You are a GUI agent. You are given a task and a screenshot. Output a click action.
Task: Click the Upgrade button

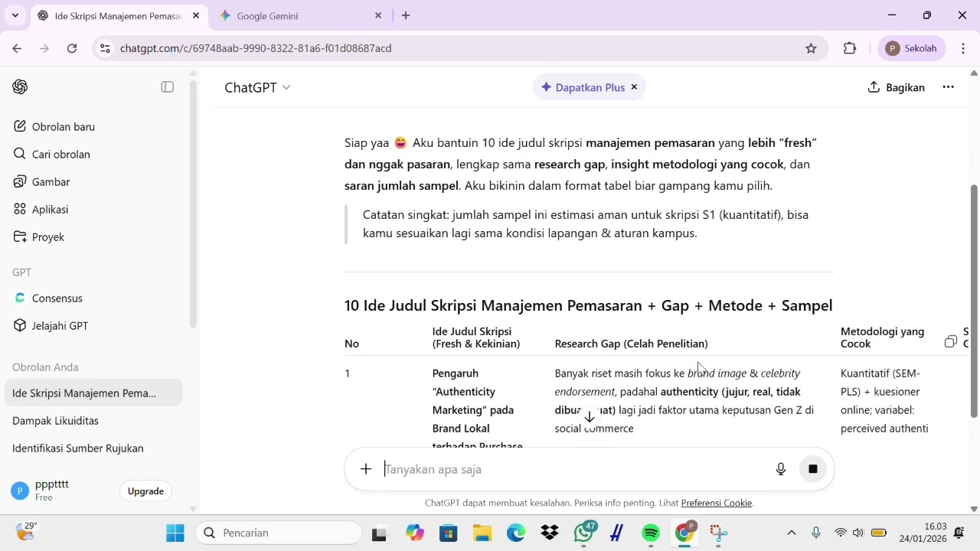coord(145,491)
